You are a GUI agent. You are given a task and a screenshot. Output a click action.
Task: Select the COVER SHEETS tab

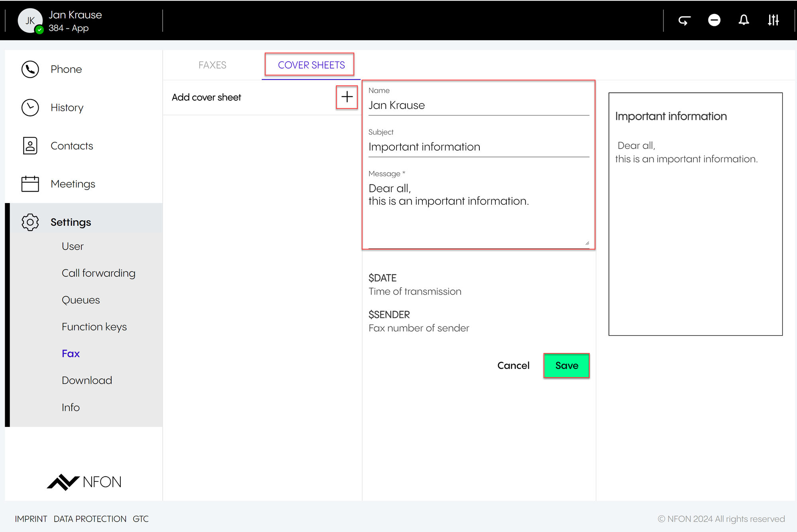click(x=311, y=65)
